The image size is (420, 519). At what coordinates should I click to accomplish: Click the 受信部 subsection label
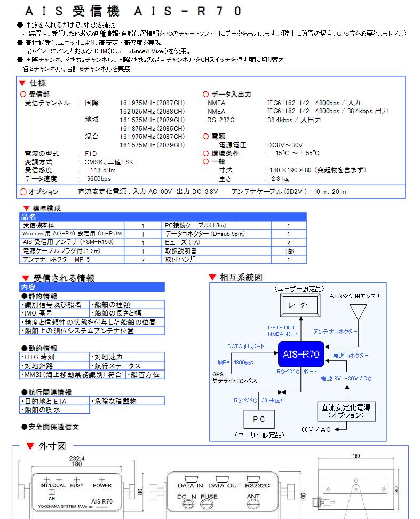tap(39, 94)
